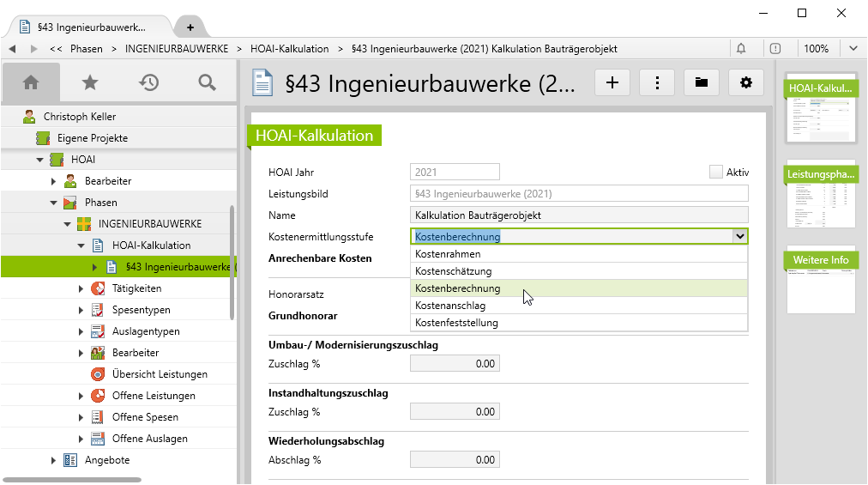Click the plus button to add
868x485 pixels.
(612, 82)
